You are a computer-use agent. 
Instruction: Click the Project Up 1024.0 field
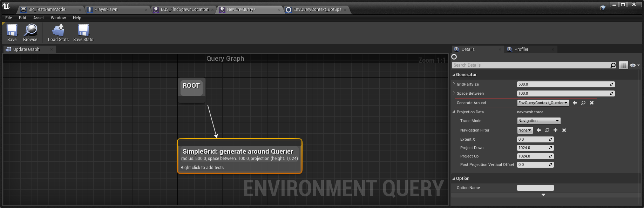click(x=535, y=156)
